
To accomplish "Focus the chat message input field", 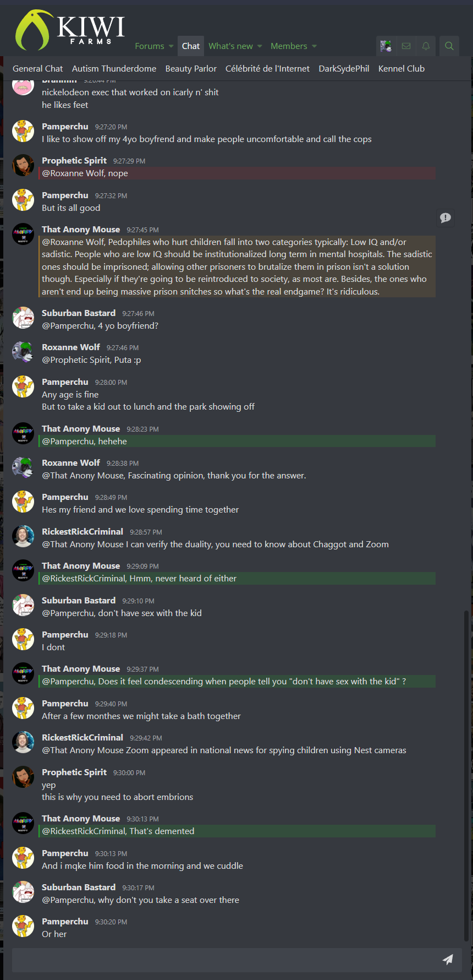I will click(220, 960).
